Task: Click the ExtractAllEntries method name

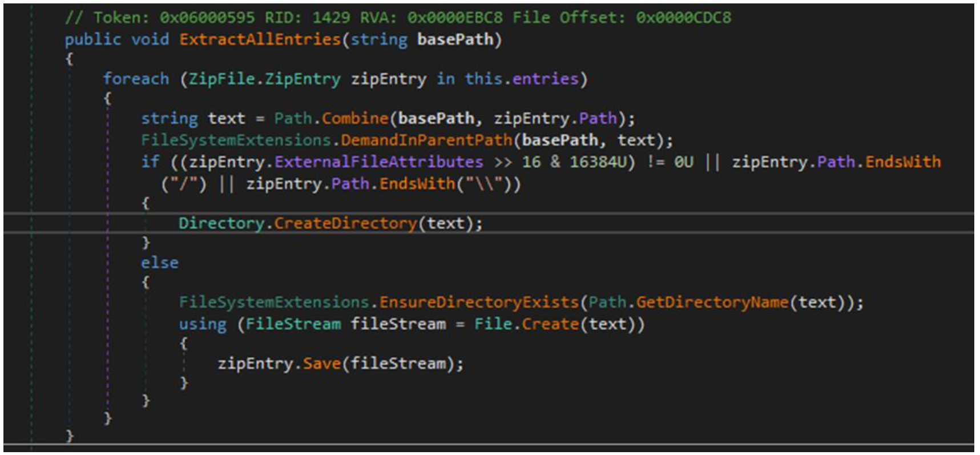Action: 260,39
